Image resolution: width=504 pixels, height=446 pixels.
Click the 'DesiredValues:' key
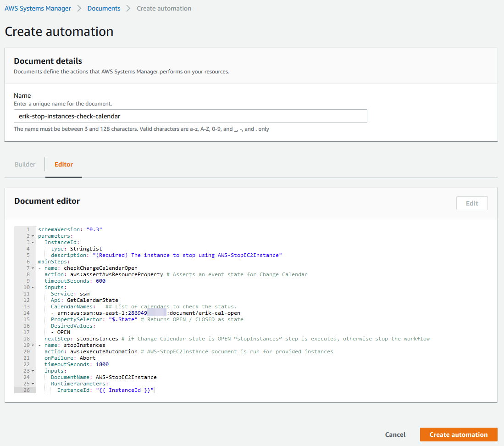[73, 326]
